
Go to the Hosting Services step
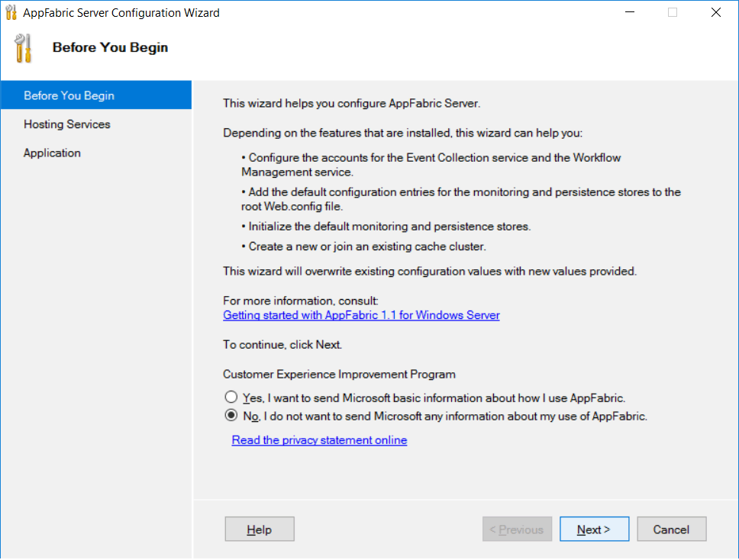click(x=67, y=124)
